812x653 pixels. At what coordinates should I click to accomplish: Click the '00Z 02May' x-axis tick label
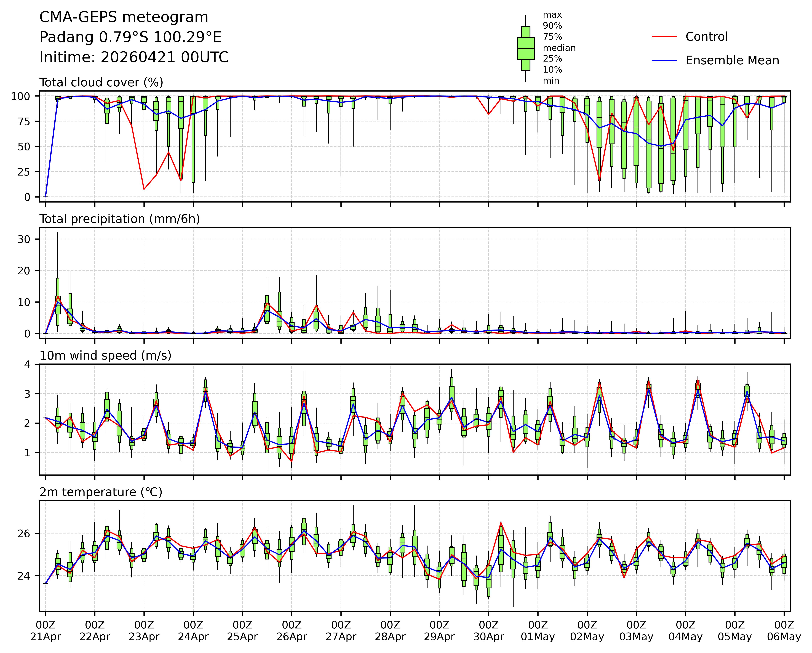587,631
